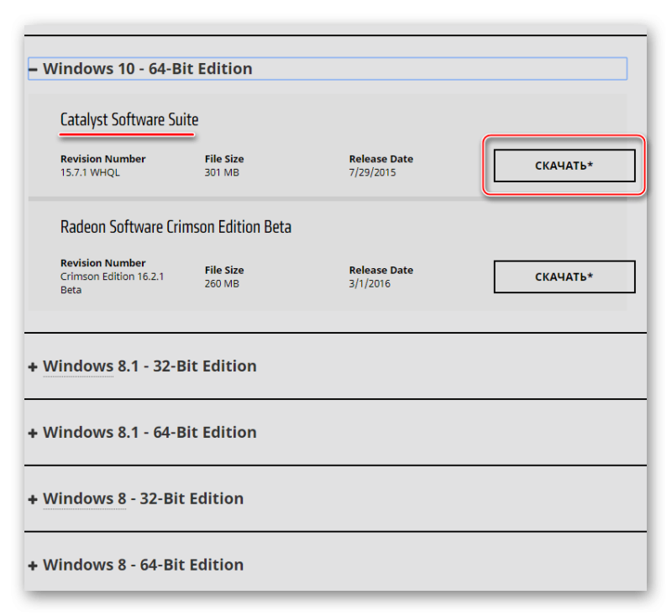Select the 260 MB file size value
The image size is (672, 616).
pyautogui.click(x=222, y=284)
